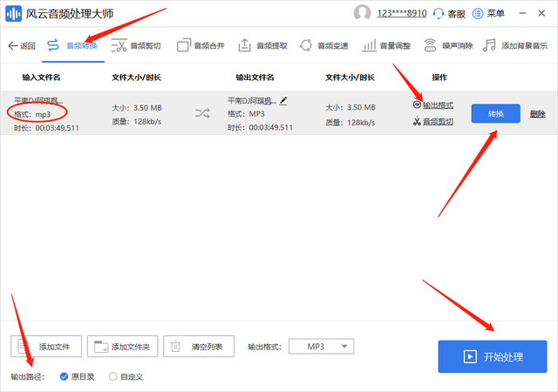Image resolution: width=558 pixels, height=392 pixels.
Task: Minimize the application window
Action: point(522,13)
